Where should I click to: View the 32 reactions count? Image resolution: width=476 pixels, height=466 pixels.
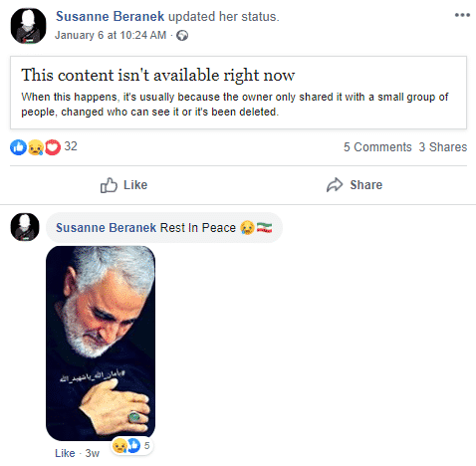(x=71, y=146)
